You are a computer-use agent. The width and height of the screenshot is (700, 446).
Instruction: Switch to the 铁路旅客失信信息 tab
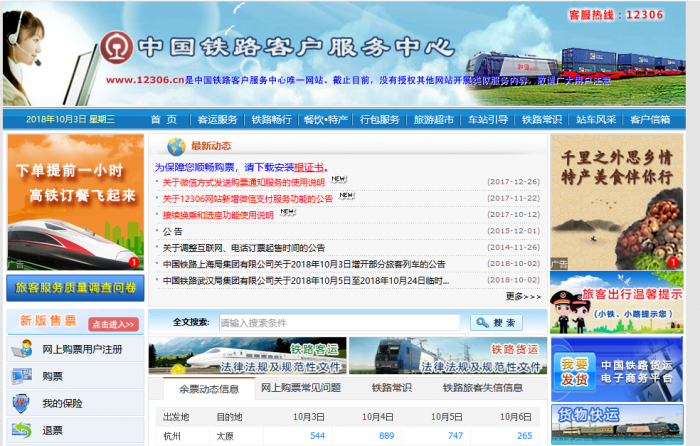point(483,388)
